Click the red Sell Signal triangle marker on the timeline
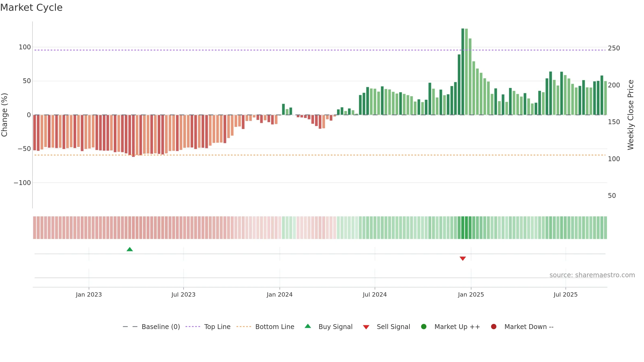This screenshot has width=644, height=362. 463,258
